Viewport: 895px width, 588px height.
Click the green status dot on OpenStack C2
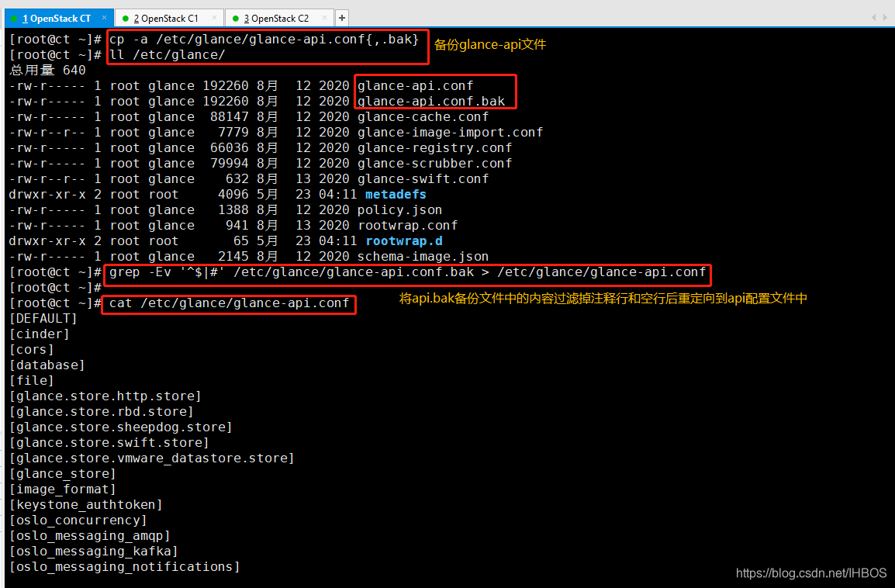point(236,19)
